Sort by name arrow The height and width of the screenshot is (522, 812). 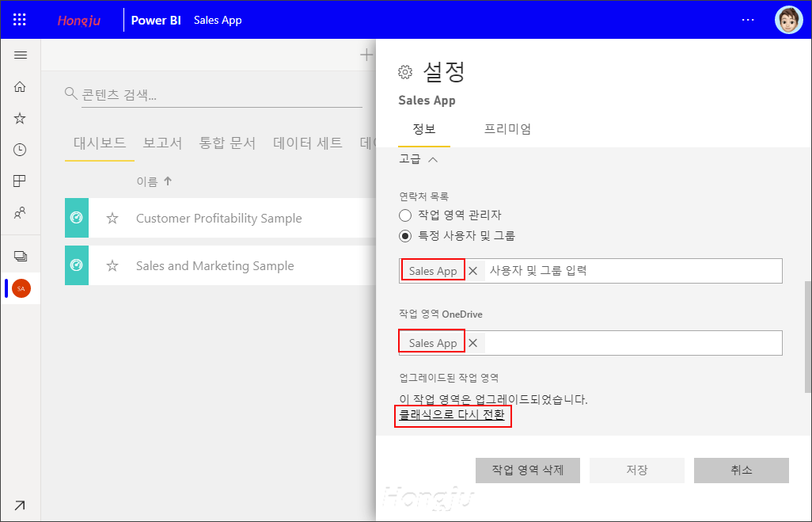click(168, 181)
